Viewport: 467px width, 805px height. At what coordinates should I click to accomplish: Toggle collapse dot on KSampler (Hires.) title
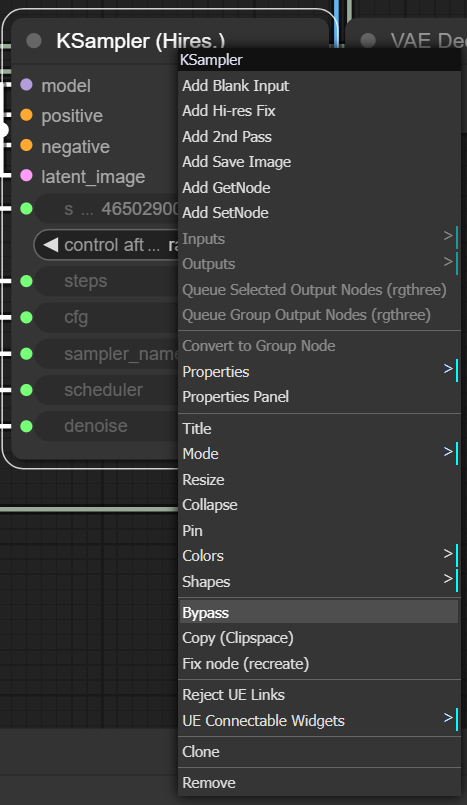(34, 41)
